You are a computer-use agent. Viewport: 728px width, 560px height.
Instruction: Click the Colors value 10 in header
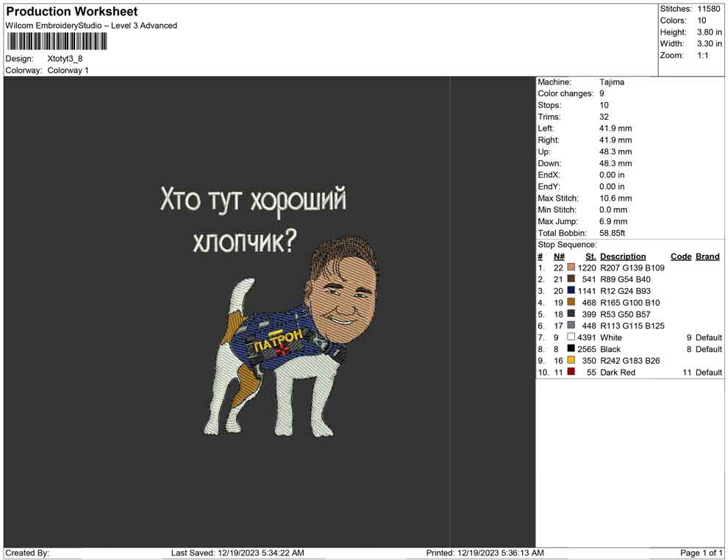point(702,21)
